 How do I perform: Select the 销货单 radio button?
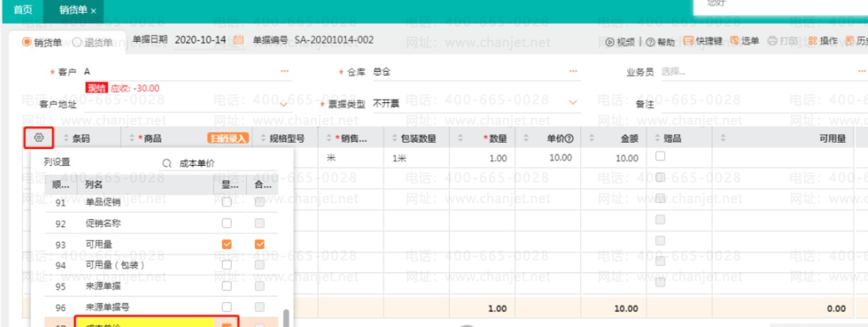click(x=27, y=42)
